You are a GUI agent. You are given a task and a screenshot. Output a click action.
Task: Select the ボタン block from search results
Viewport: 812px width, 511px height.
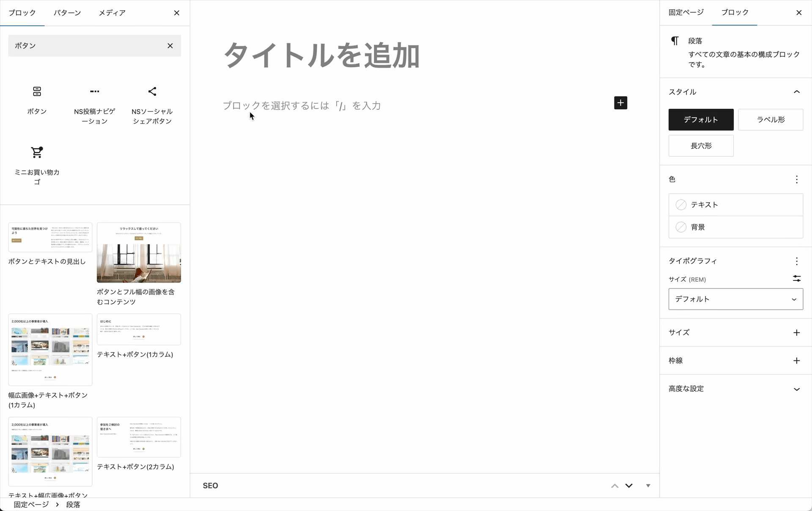tap(37, 102)
